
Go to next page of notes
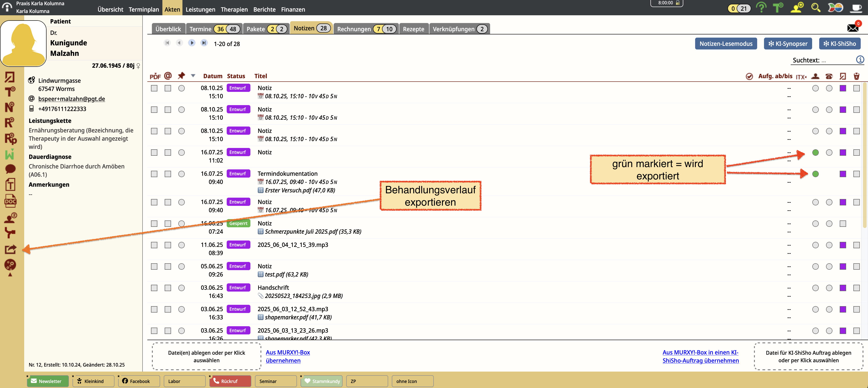point(192,43)
